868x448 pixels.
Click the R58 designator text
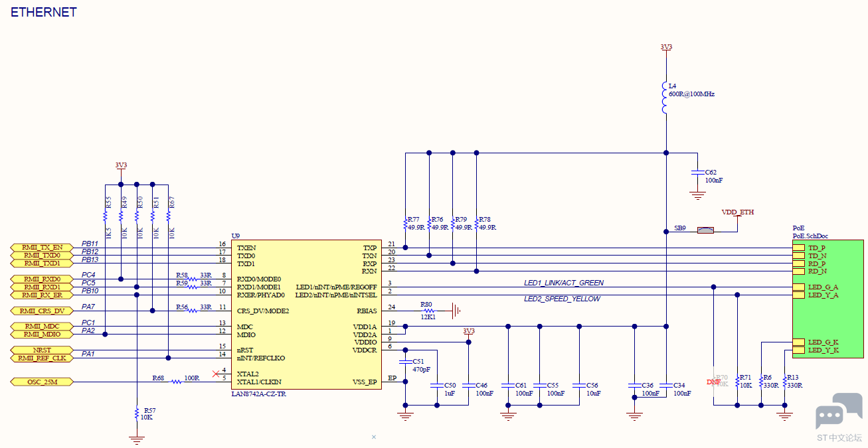click(x=182, y=275)
